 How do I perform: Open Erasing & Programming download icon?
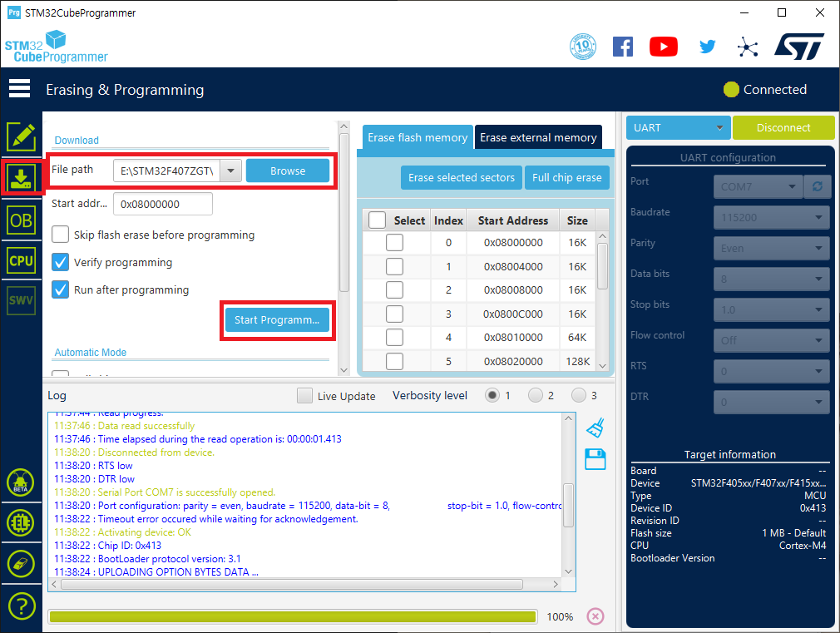click(22, 177)
